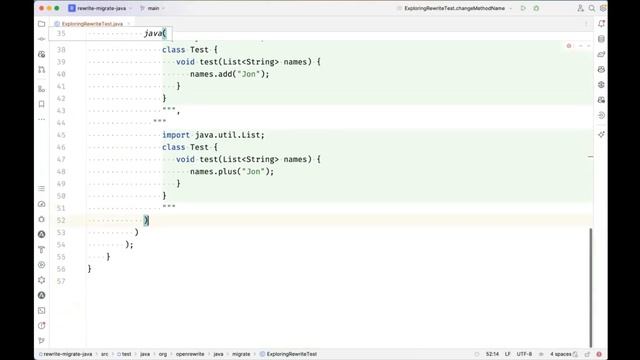The width and height of the screenshot is (640, 360).
Task: Open the Structure tool window
Action: pos(42,89)
